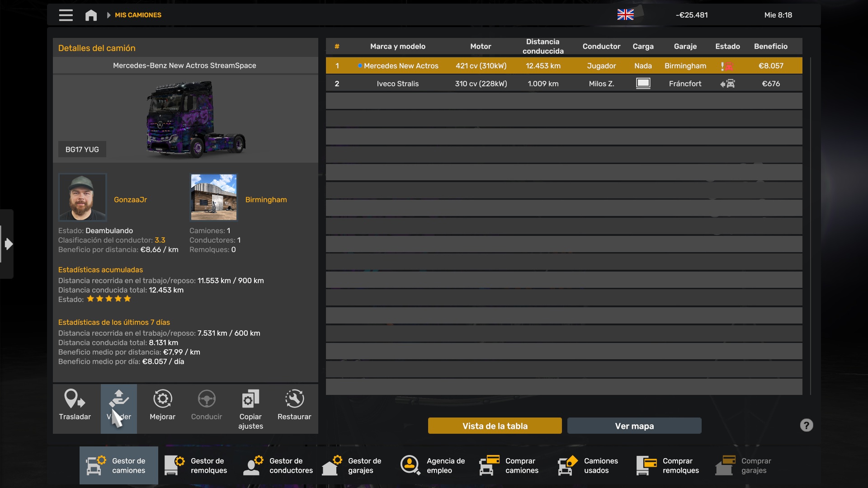Click the Mercedes warning status icon

(727, 66)
